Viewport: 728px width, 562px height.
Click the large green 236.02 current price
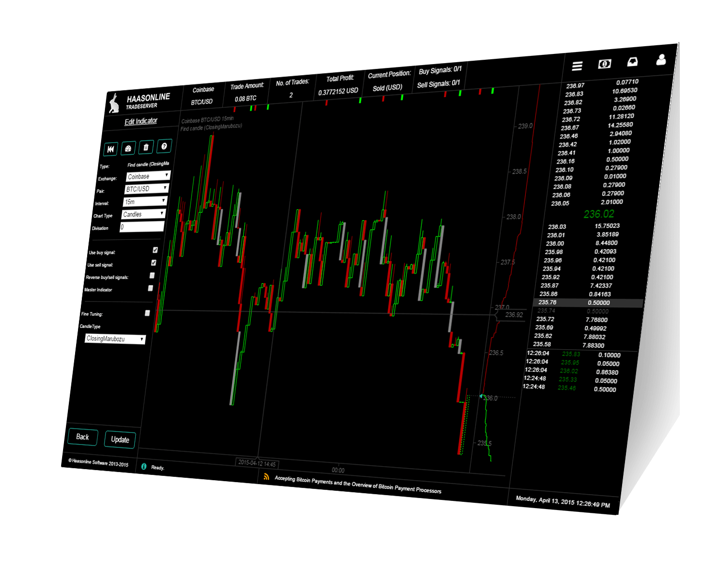coord(599,214)
